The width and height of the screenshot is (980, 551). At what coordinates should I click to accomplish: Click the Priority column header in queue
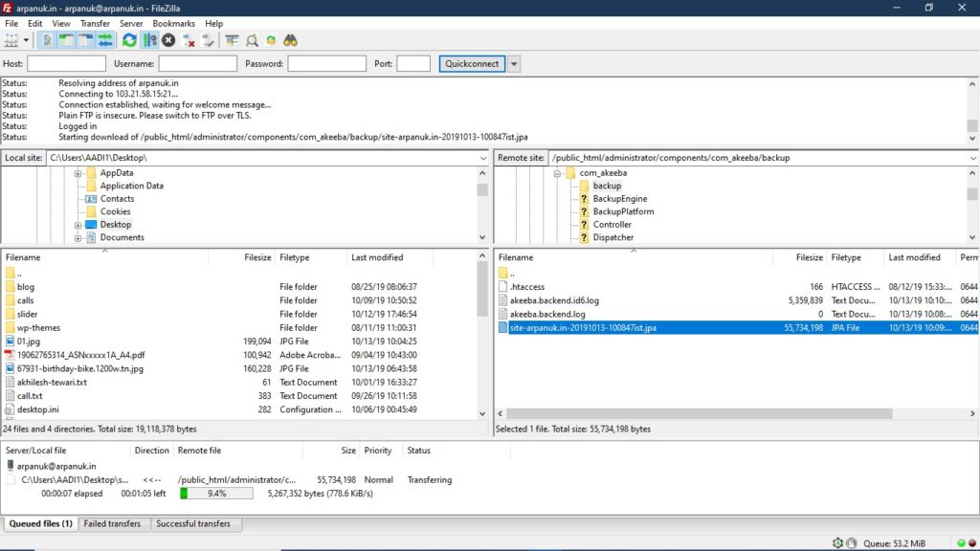coord(378,451)
